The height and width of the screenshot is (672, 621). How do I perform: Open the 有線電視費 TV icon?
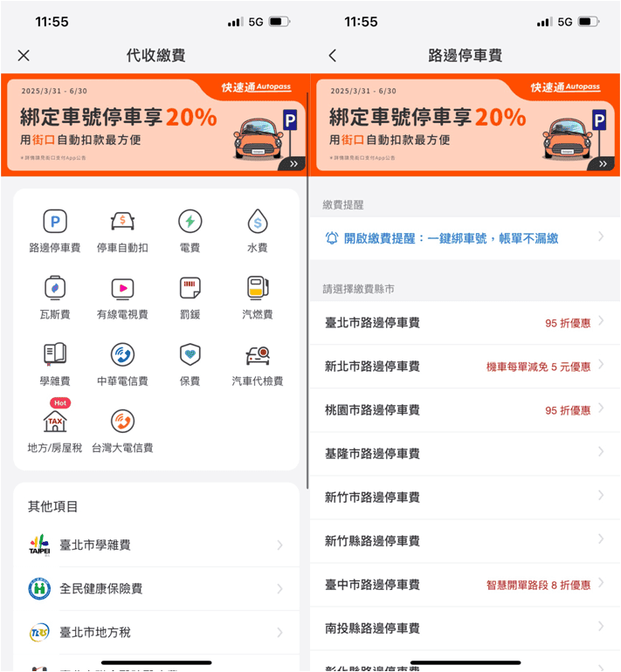coord(122,288)
